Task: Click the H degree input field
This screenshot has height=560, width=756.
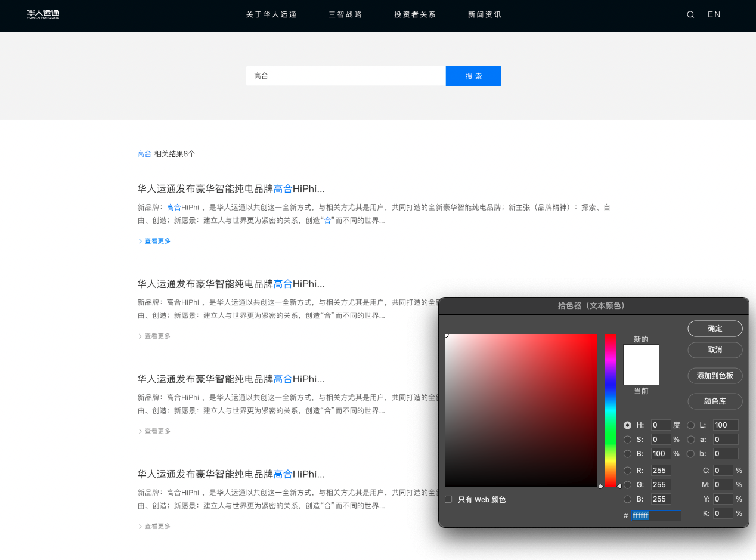Action: (x=661, y=425)
